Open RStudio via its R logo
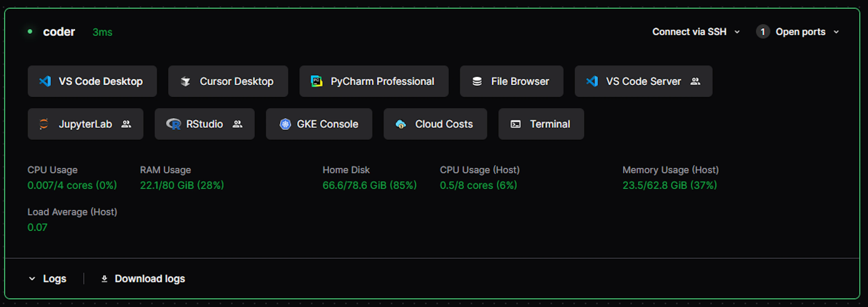Screen dimensions: 868x307 click(x=174, y=124)
